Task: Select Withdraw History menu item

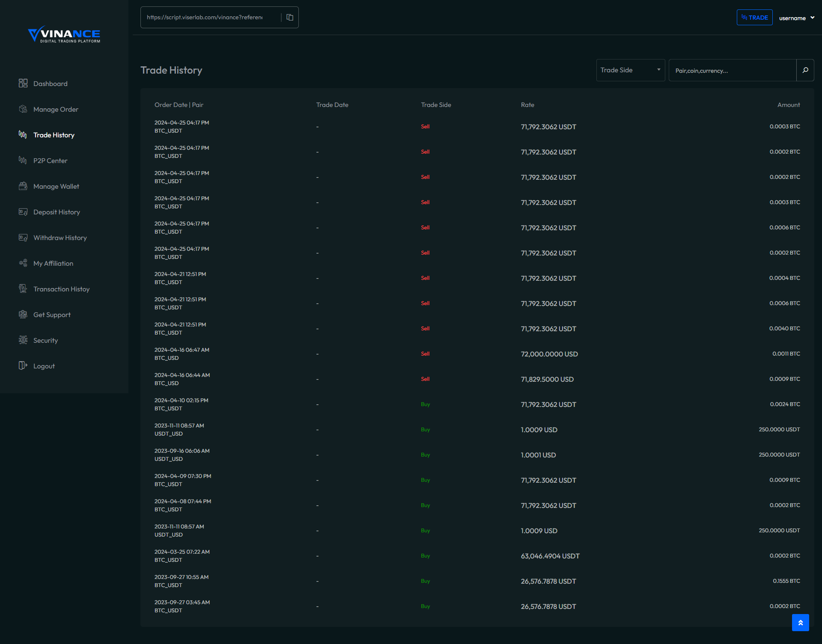Action: pyautogui.click(x=60, y=238)
